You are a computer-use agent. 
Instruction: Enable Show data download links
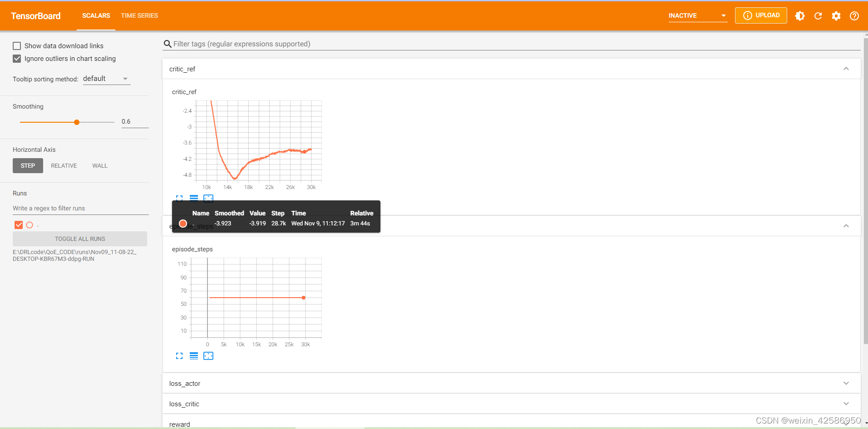[17, 45]
